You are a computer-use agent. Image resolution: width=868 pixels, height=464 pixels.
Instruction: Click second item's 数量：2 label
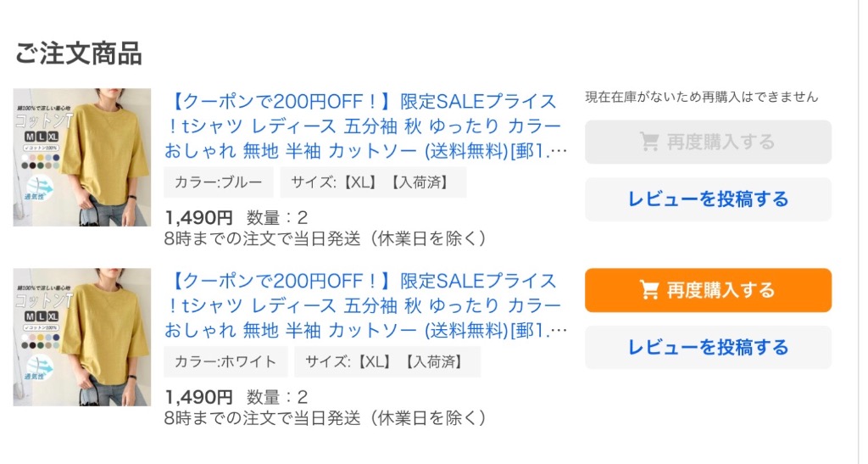click(277, 397)
